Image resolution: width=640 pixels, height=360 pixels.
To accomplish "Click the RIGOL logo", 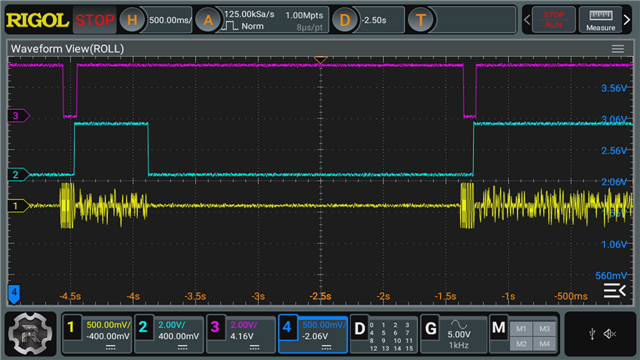I will (38, 20).
